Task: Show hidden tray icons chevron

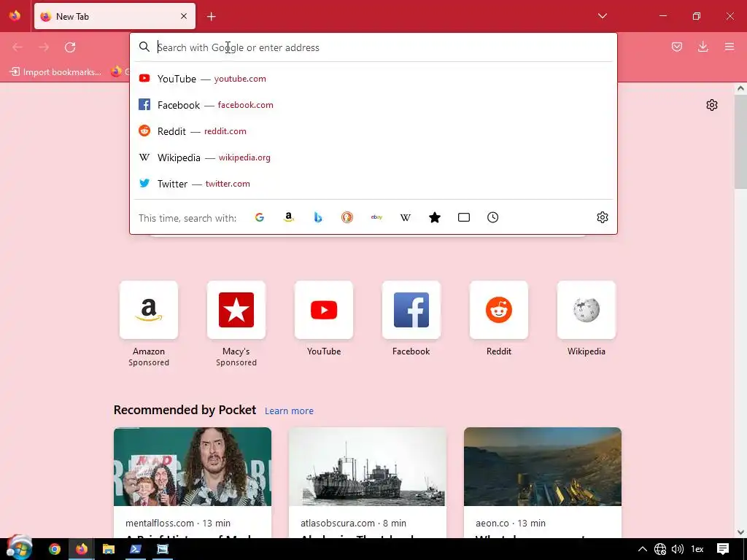Action: [642, 549]
